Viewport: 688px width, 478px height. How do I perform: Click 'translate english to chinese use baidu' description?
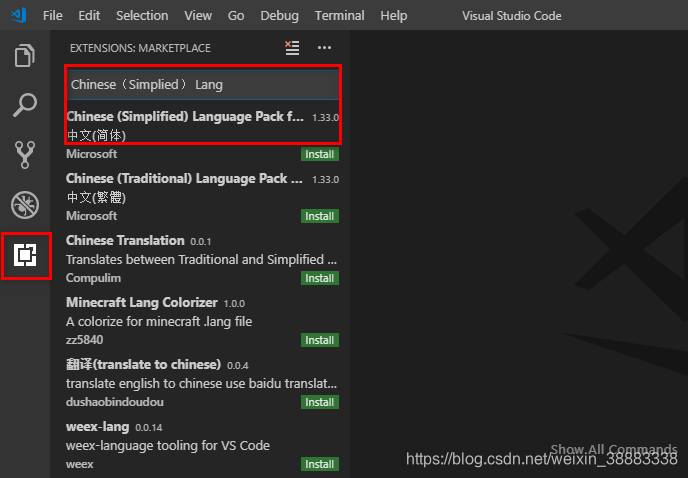201,384
